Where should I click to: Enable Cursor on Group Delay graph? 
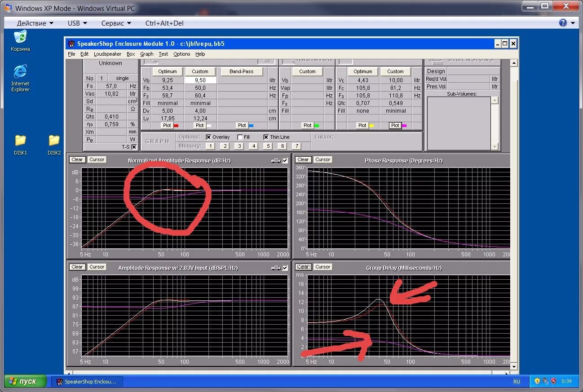pyautogui.click(x=322, y=267)
